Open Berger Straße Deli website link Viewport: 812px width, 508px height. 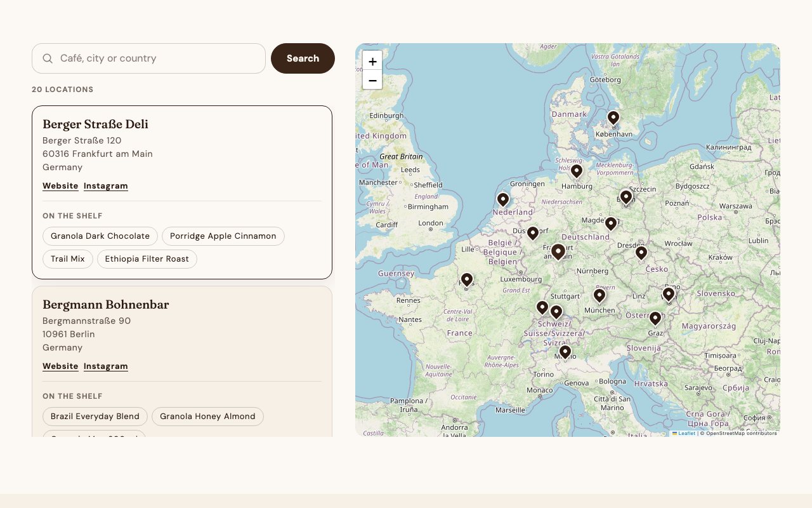(60, 186)
